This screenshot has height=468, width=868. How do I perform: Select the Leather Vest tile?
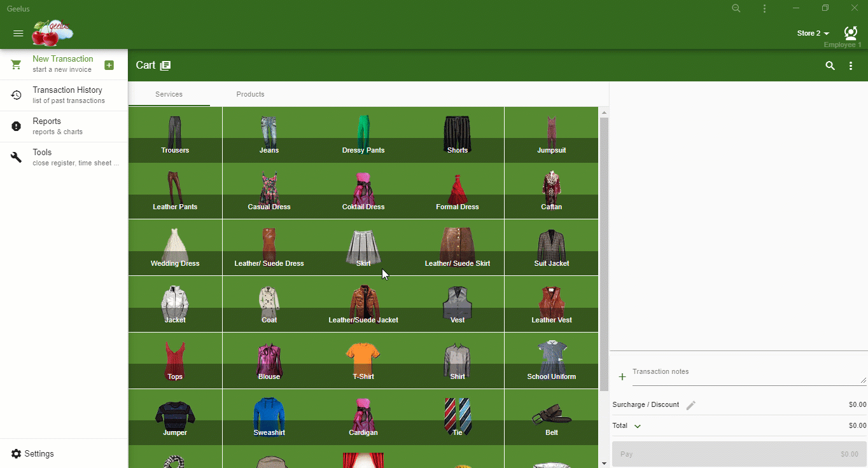point(552,304)
